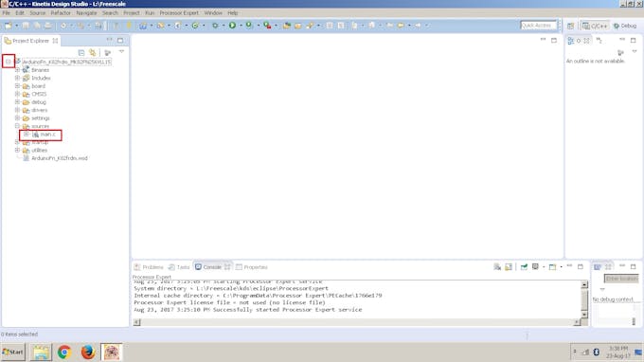Toggle Link with Editor in Project Explorer

click(x=93, y=53)
